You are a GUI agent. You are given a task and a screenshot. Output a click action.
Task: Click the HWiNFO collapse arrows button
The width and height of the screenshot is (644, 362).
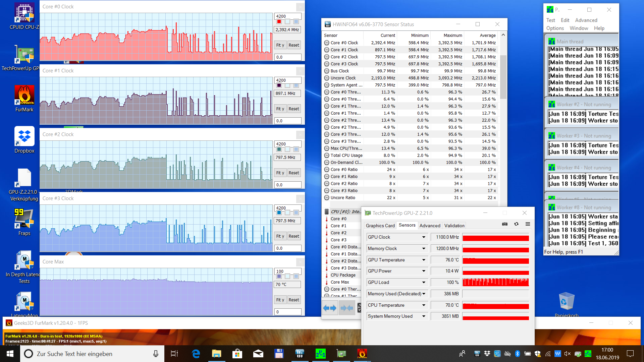tap(346, 308)
